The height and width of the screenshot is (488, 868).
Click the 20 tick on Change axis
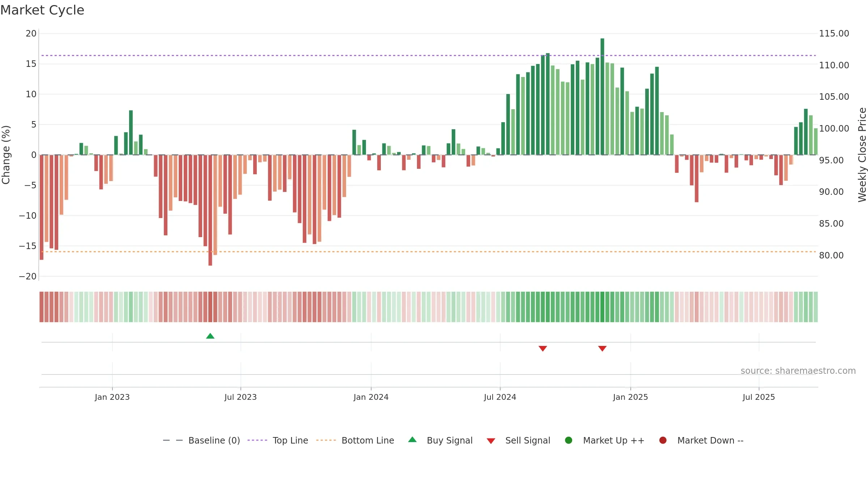(31, 34)
